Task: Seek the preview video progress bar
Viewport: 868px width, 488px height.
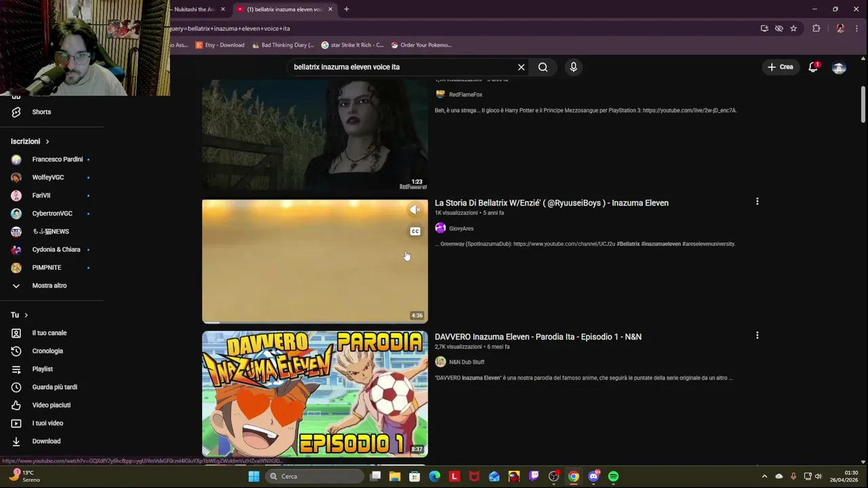Action: [x=315, y=323]
